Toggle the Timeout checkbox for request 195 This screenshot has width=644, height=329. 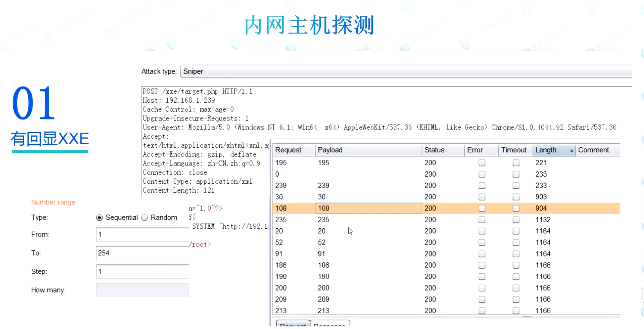coord(516,163)
